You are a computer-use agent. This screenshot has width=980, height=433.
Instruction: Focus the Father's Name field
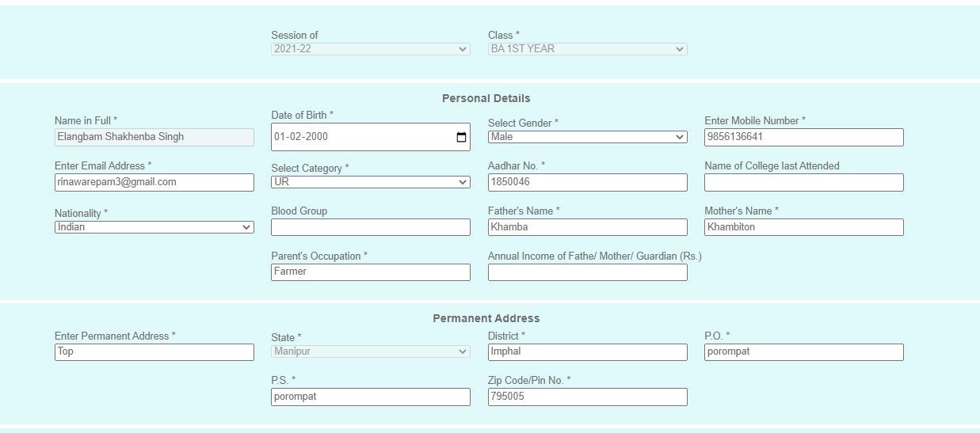point(588,227)
